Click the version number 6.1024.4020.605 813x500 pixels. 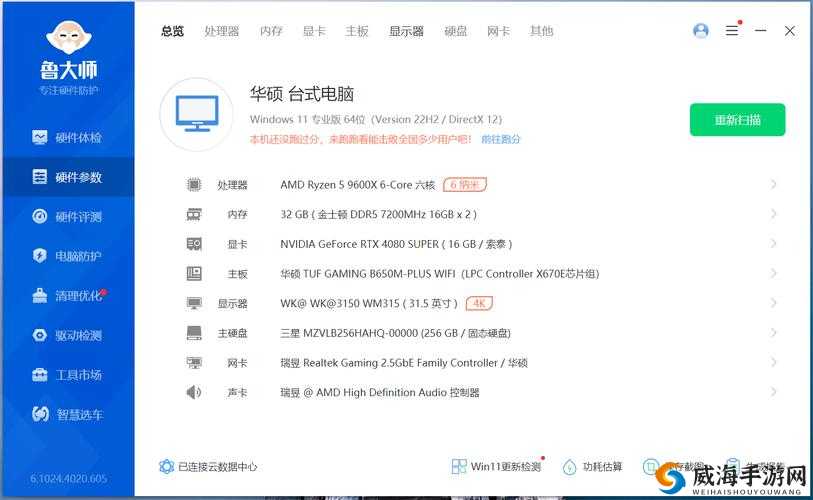[x=68, y=478]
